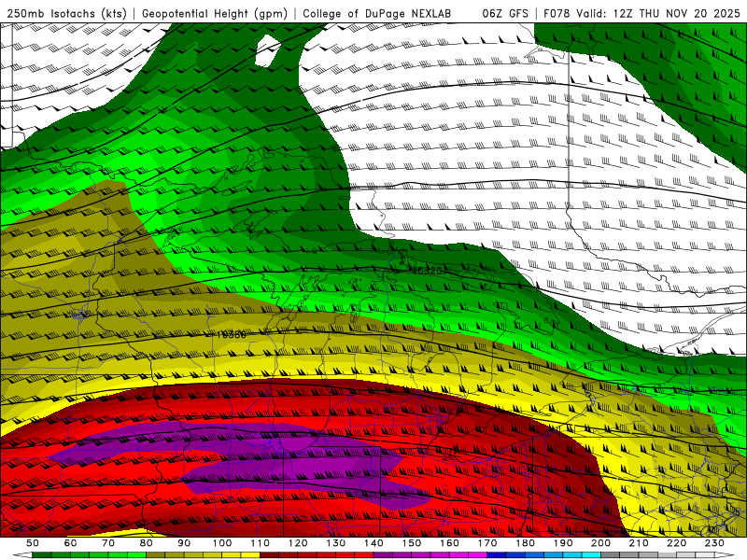Click the 170 value on the color scale
Image resolution: width=747 pixels, height=560 pixels.
tap(487, 543)
